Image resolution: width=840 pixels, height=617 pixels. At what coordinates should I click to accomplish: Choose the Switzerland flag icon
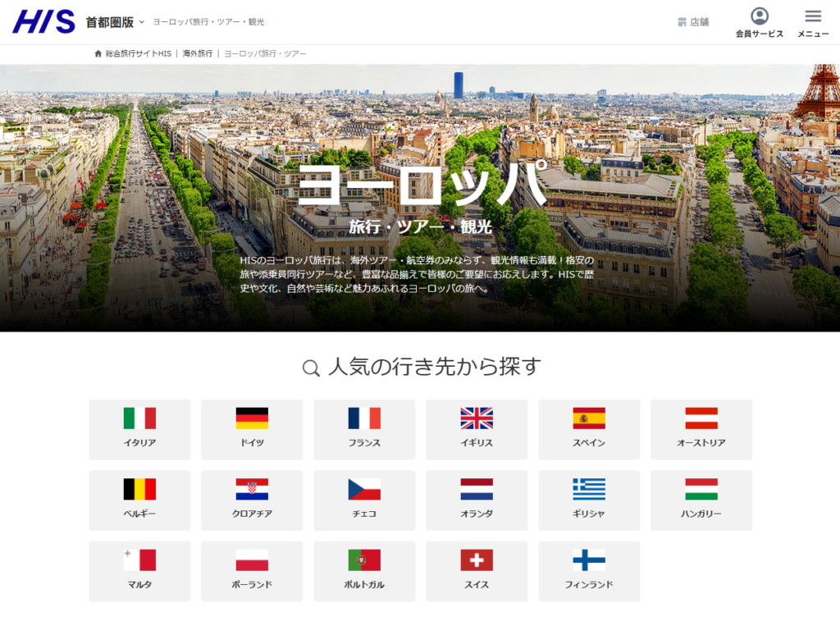(x=477, y=560)
